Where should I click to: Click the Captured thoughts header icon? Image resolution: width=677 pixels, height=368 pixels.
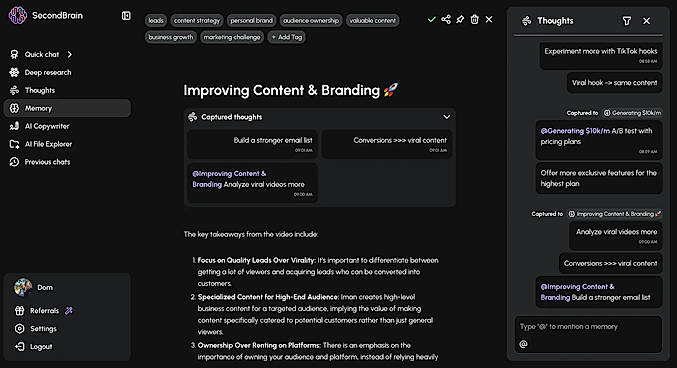tap(193, 117)
